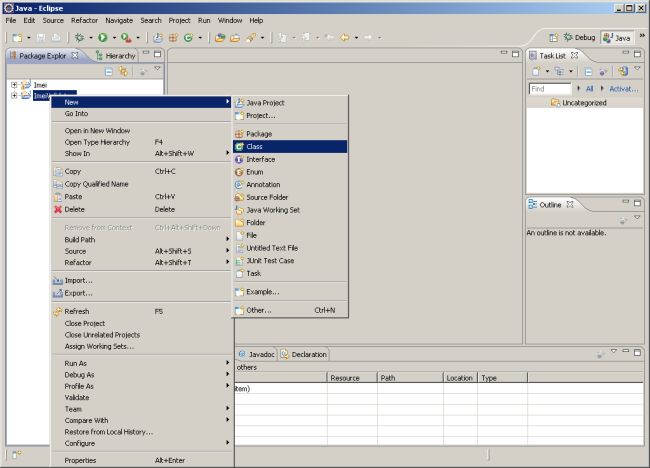The width and height of the screenshot is (650, 468).
Task: Expand the Imei project tree node
Action: [14, 84]
